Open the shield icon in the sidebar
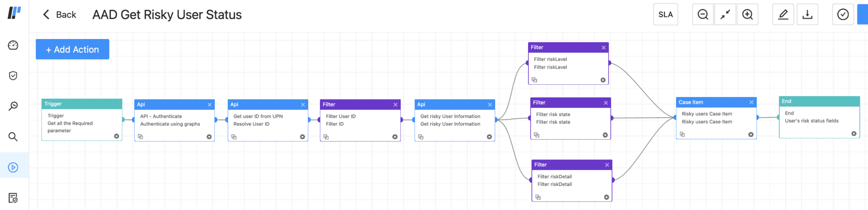Image resolution: width=868 pixels, height=210 pixels. pyautogui.click(x=13, y=76)
